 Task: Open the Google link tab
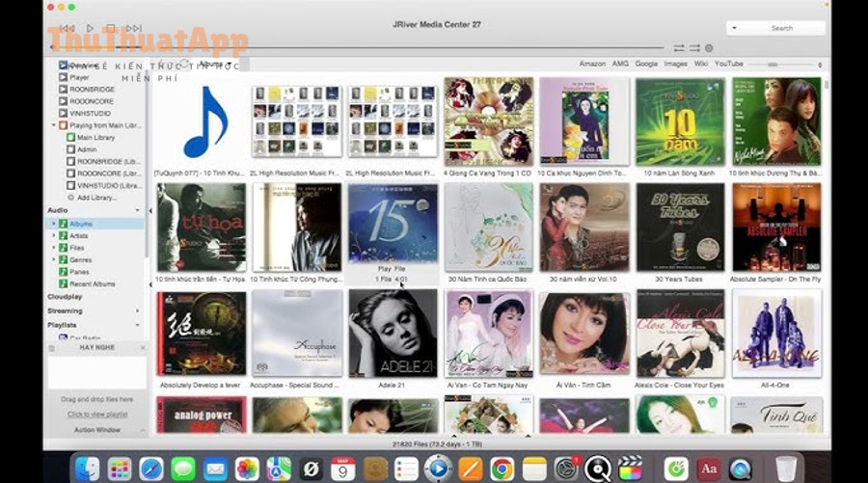point(646,64)
